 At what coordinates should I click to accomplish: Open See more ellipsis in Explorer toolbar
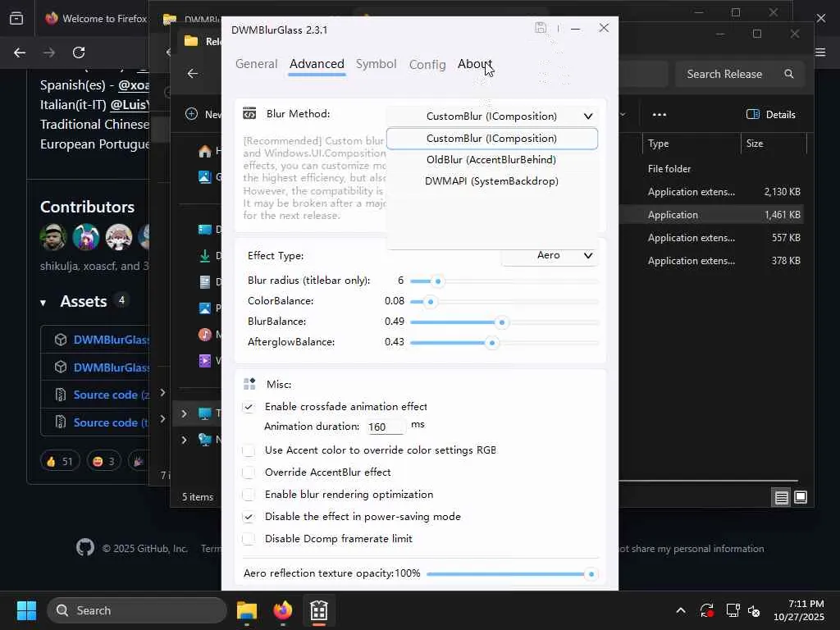pos(660,115)
